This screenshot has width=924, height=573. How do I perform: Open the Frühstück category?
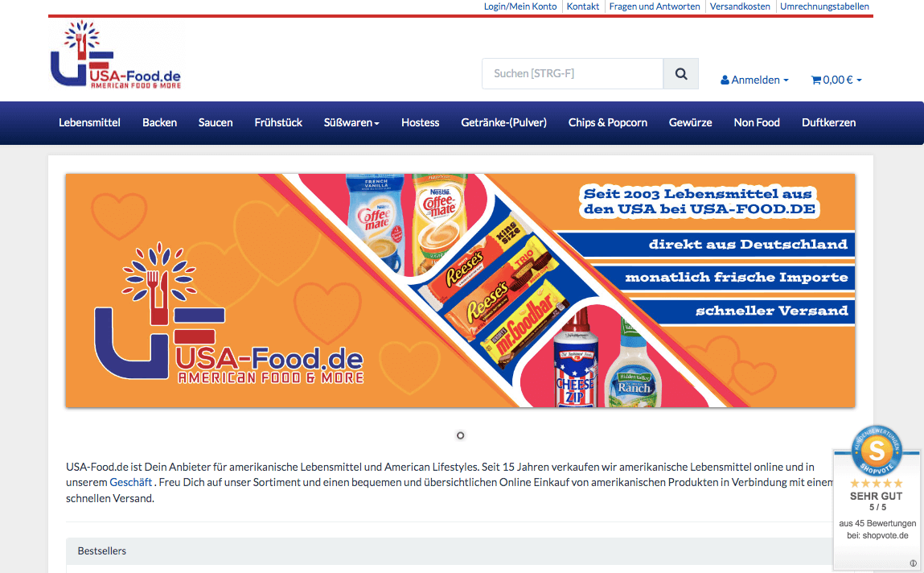coord(278,122)
